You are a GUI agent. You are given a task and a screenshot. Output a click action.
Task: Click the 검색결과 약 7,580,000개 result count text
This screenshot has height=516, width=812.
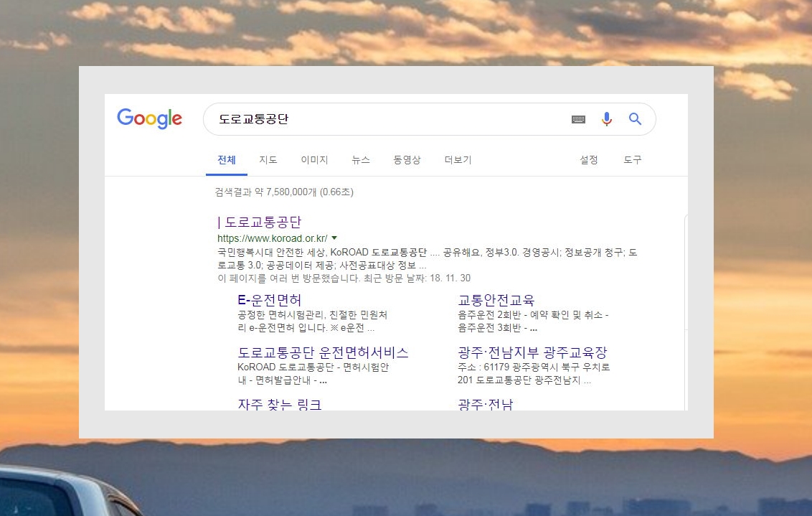(284, 192)
